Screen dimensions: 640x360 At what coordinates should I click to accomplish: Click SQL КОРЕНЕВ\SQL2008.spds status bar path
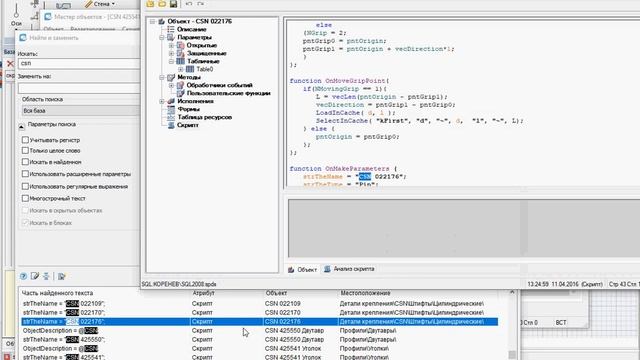[x=179, y=284]
